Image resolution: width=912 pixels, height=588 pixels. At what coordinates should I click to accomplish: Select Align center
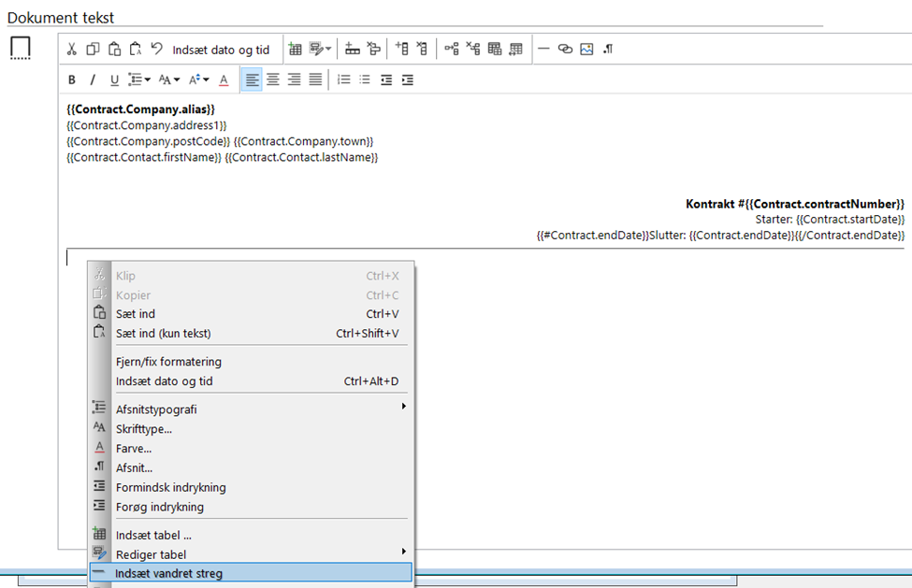click(273, 79)
